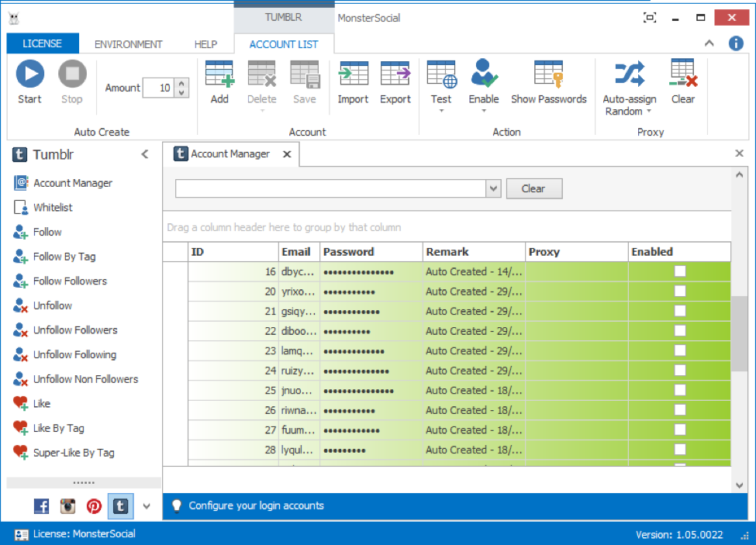Open the Import accounts tool

click(353, 74)
